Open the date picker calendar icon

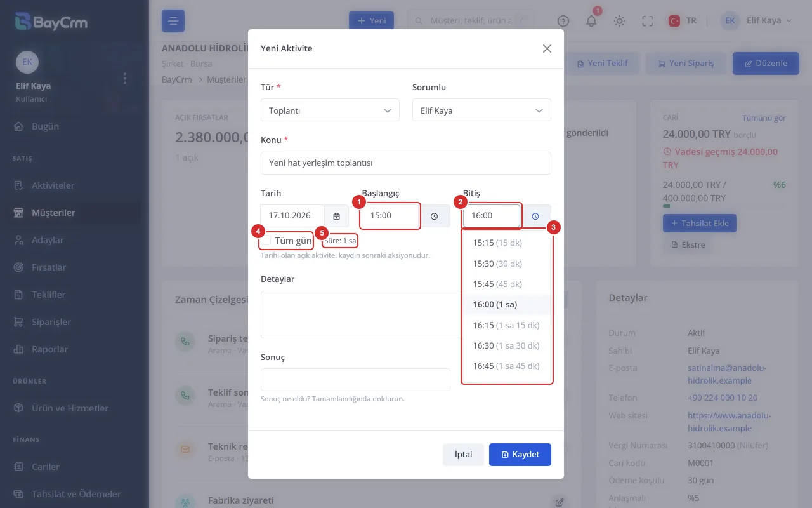pyautogui.click(x=336, y=216)
